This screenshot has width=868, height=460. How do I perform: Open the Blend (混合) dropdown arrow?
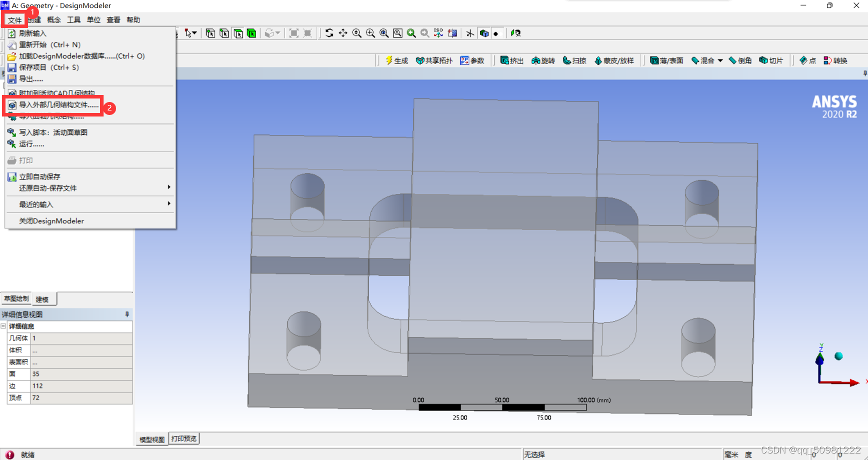coord(720,60)
